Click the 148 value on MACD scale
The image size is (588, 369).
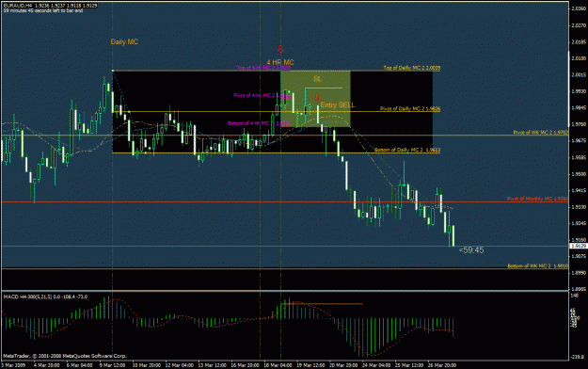click(574, 296)
